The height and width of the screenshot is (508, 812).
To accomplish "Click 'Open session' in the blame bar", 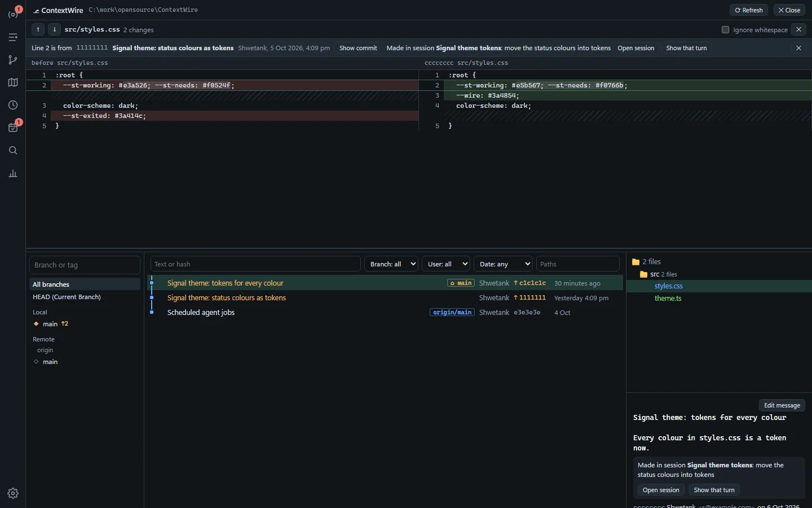I will point(636,48).
